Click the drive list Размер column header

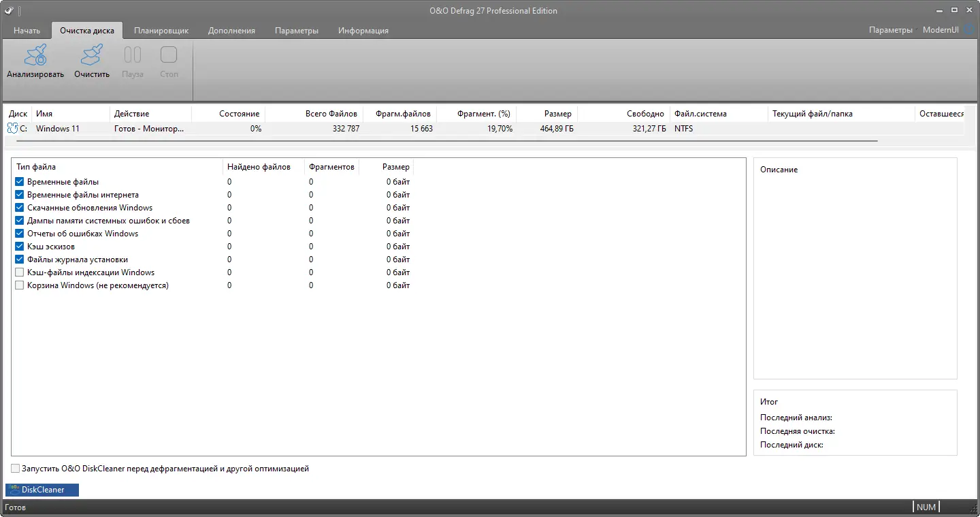(x=546, y=114)
